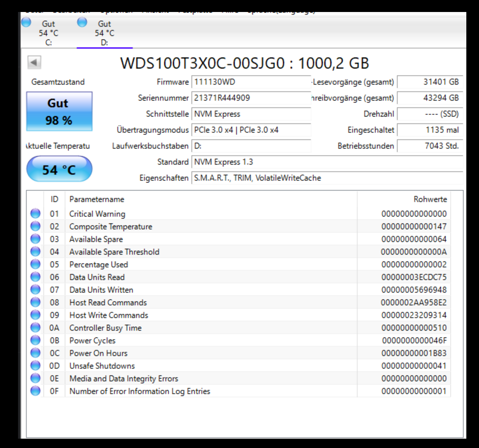Click the total reads value 31401 GB
This screenshot has width=479, height=448.
tap(430, 82)
